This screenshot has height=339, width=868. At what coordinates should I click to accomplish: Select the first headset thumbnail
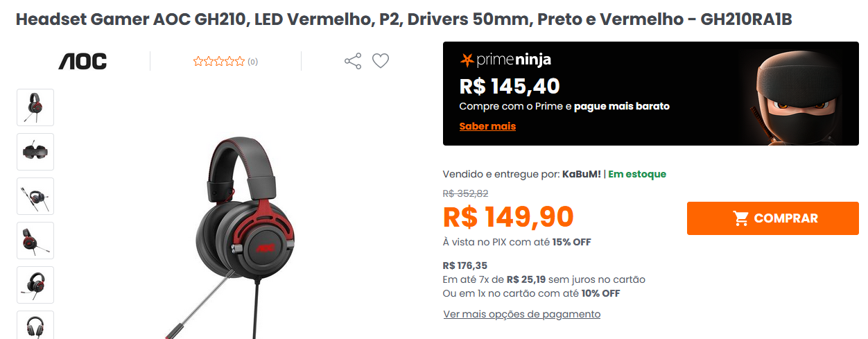35,107
